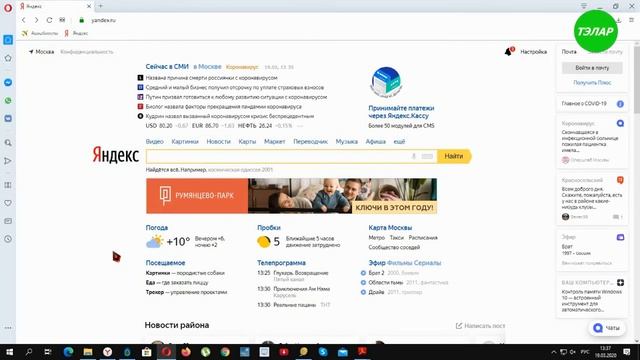Open 'Принимайте платежи через Яндекс.Кассу' promo

(x=401, y=112)
